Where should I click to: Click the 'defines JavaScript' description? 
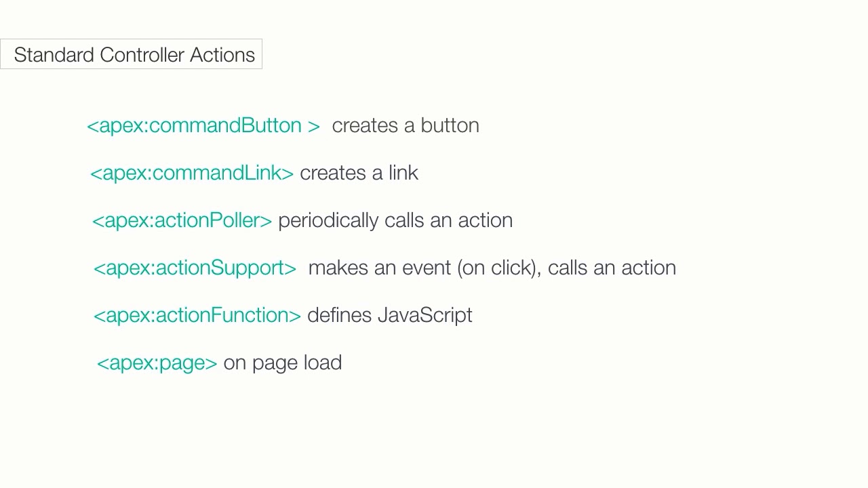[x=390, y=315]
